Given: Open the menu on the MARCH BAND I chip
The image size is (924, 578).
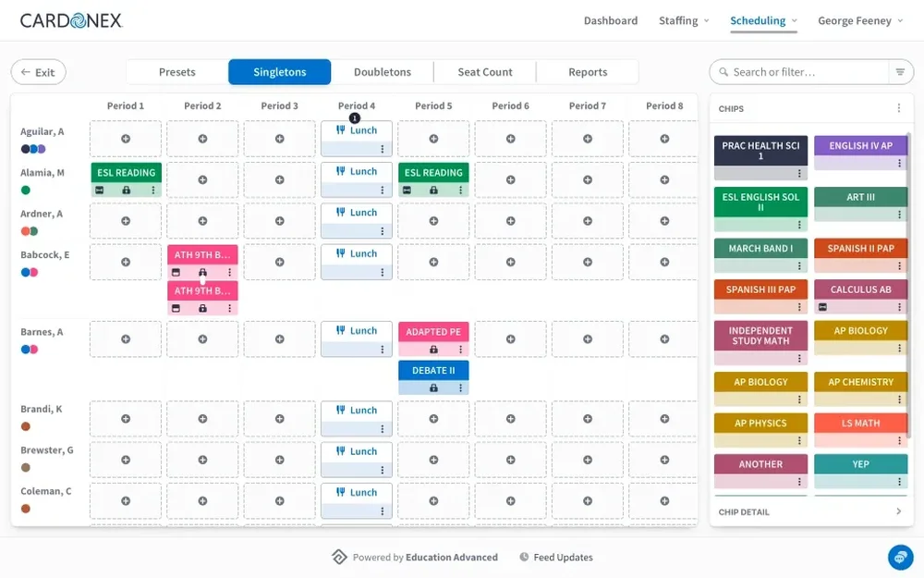Looking at the screenshot, I should (799, 266).
